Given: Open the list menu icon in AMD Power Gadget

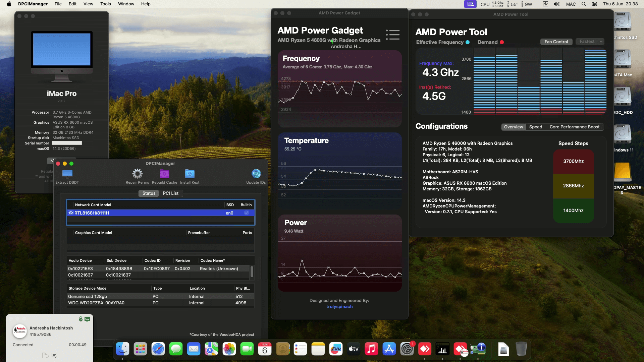Looking at the screenshot, I should coord(392,35).
